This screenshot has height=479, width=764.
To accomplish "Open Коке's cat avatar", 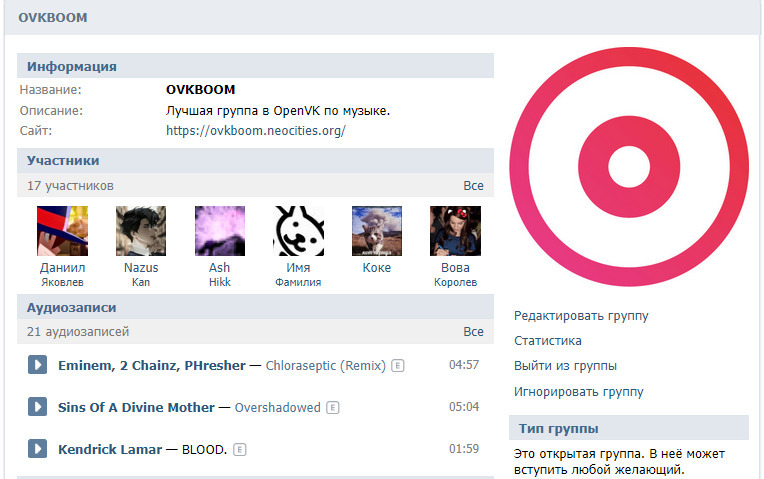I will click(377, 231).
